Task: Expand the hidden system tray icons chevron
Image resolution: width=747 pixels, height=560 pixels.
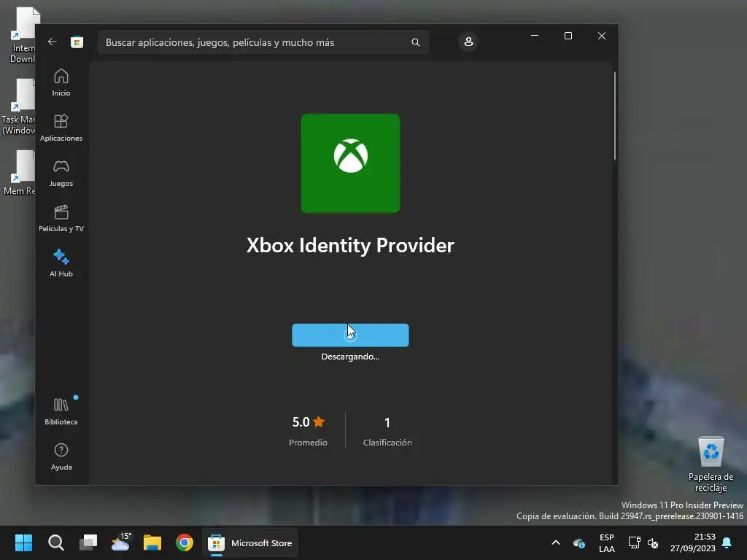Action: coord(555,542)
